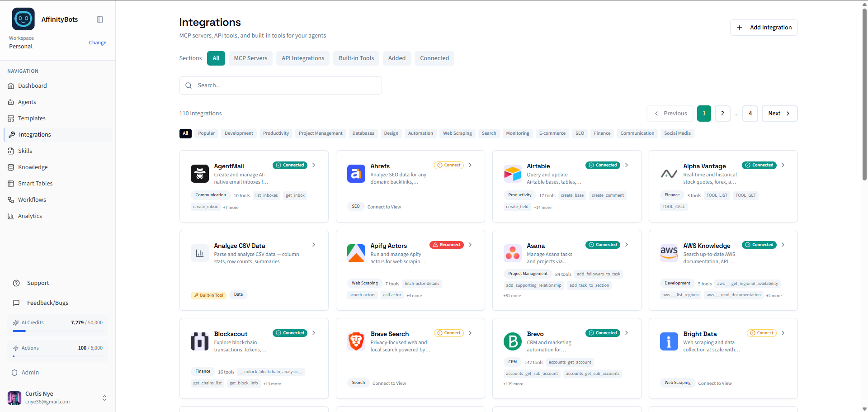Expand the Apify Actors card chevron
868x412 pixels.
coord(470,245)
